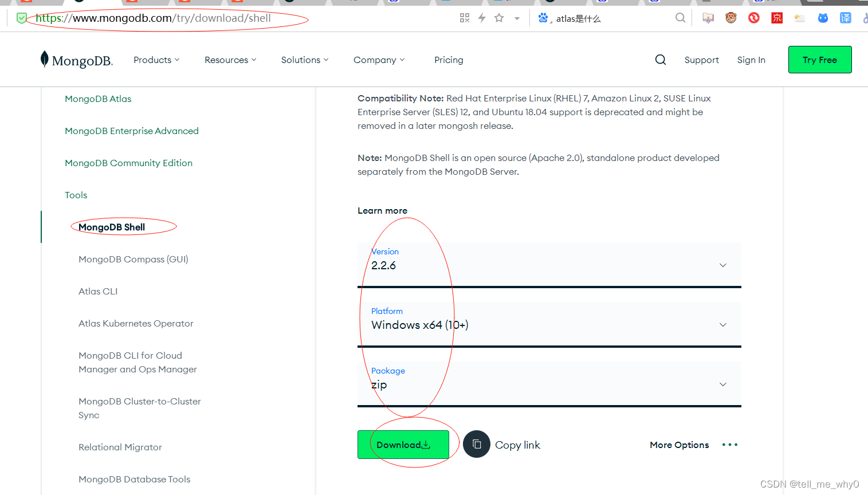
Task: Select MongoDB Cluster-to-Cluster Sync
Action: pyautogui.click(x=140, y=408)
